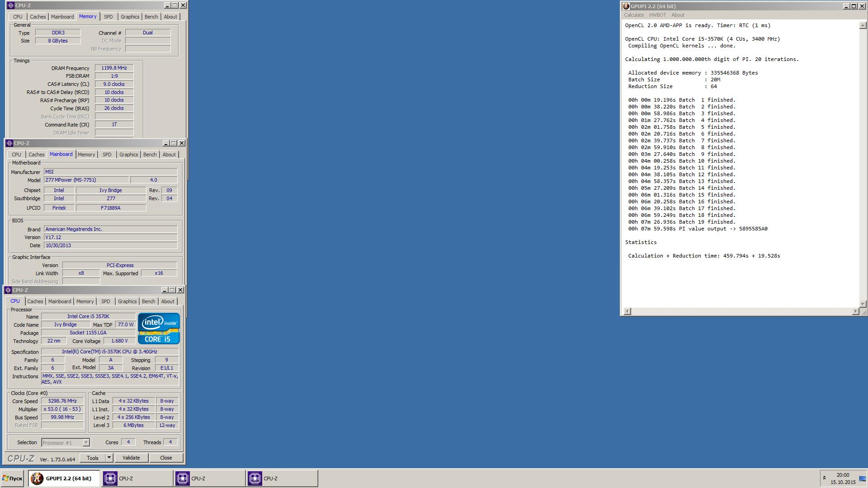The height and width of the screenshot is (488, 868).
Task: Click the taskbar clock showing 20:00
Action: click(x=843, y=475)
